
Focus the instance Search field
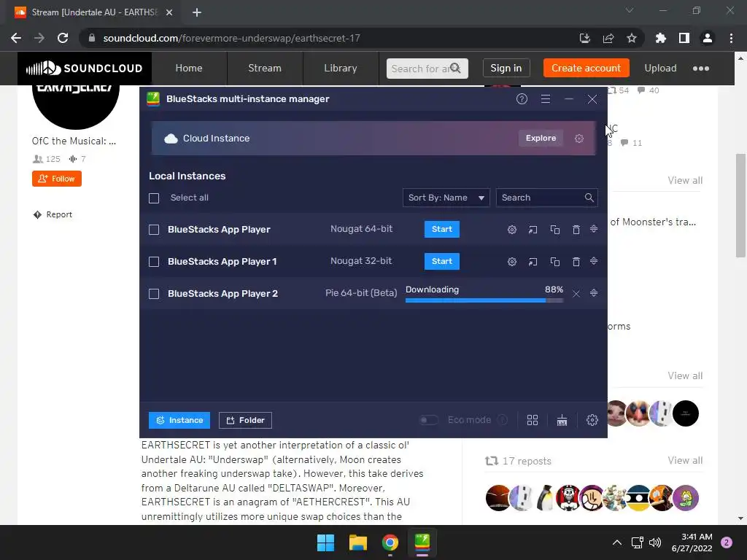tap(547, 198)
